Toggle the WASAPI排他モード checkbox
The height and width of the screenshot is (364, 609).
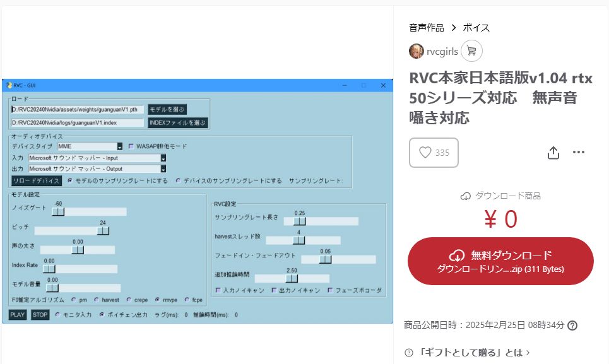coord(131,146)
